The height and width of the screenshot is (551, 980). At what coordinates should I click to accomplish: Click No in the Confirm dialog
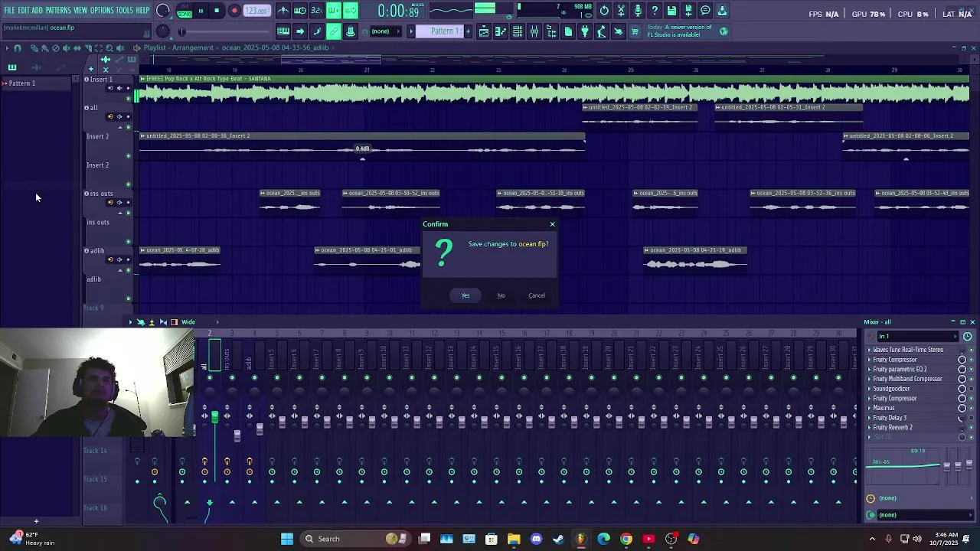(x=501, y=295)
